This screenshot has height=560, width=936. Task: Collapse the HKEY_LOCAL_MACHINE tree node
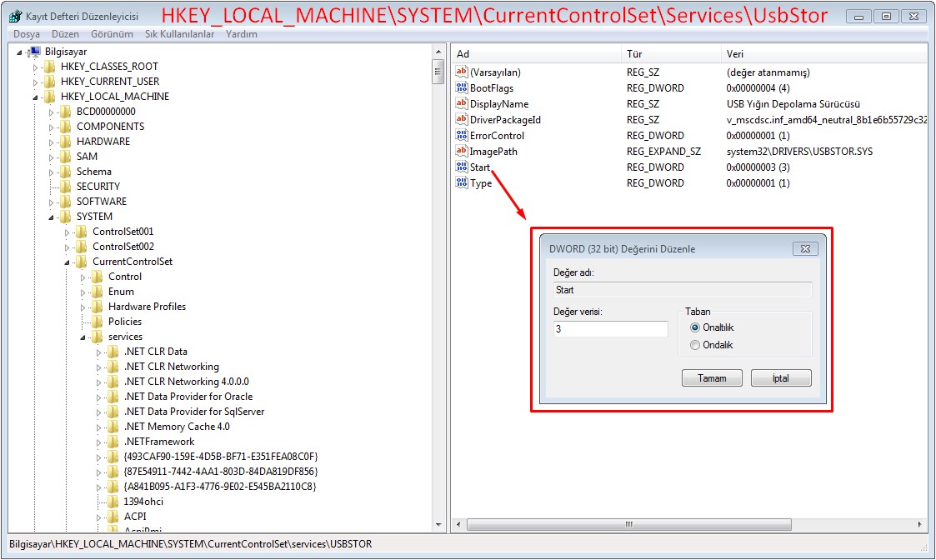coord(35,97)
